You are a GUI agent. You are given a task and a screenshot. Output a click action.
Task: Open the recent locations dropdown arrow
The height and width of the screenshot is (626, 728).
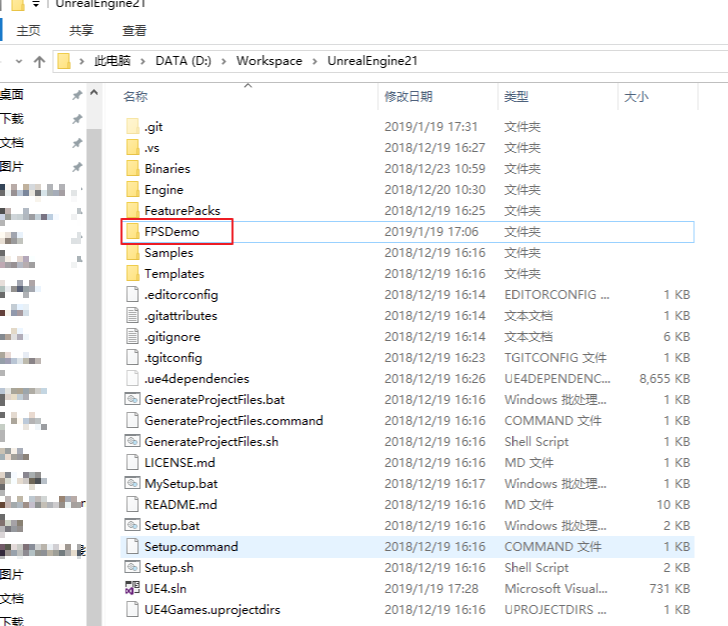[19, 61]
